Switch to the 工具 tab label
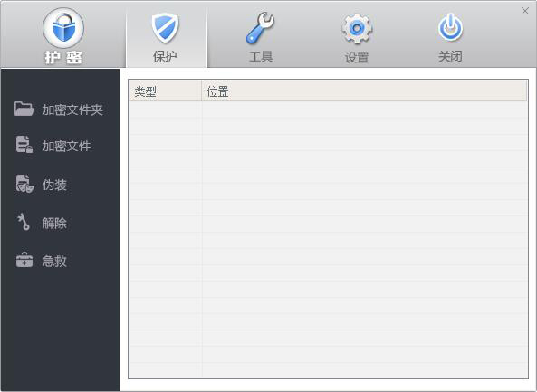The height and width of the screenshot is (392, 537). click(261, 56)
